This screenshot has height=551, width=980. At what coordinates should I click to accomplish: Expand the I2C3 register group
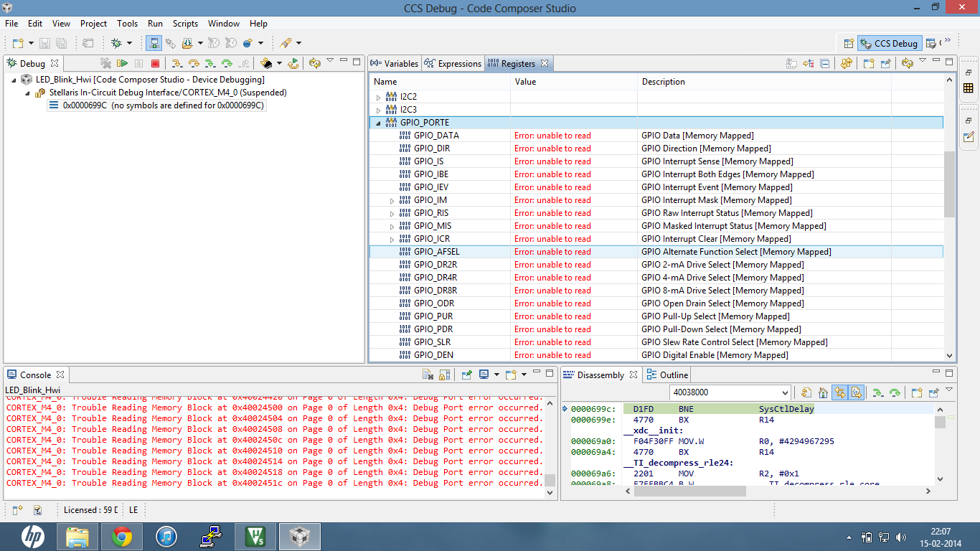(380, 110)
